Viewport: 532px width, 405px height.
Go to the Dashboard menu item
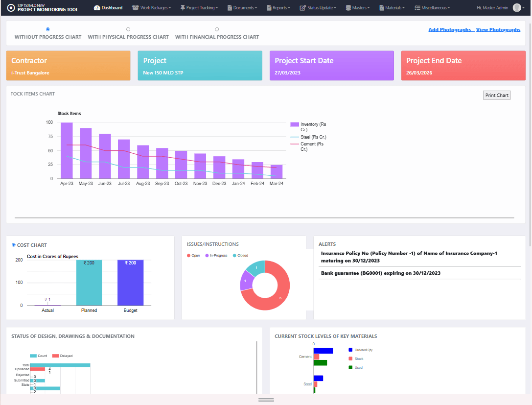click(x=108, y=8)
